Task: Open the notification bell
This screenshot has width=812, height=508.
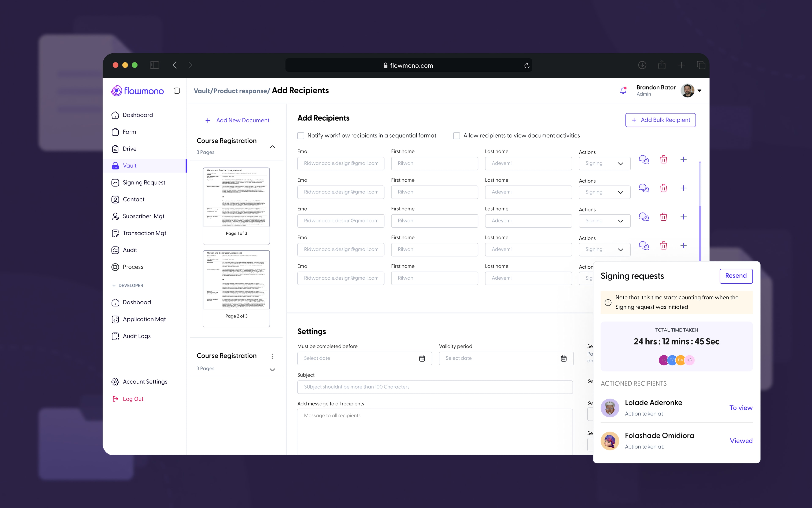Action: (x=623, y=90)
